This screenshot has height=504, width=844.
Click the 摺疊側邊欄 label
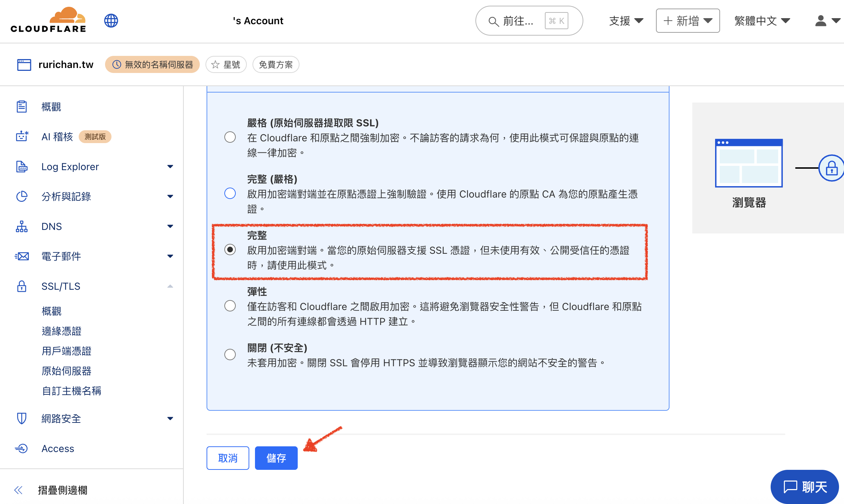coord(63,490)
